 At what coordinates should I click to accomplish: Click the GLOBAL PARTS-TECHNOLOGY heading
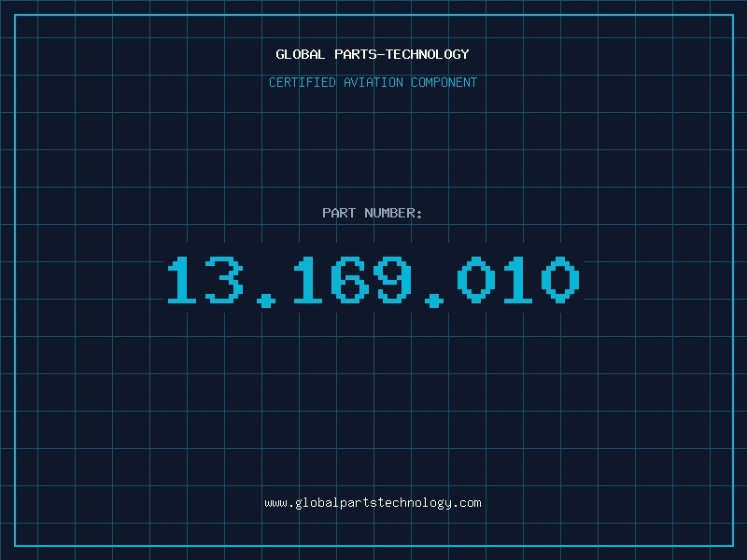tap(373, 54)
